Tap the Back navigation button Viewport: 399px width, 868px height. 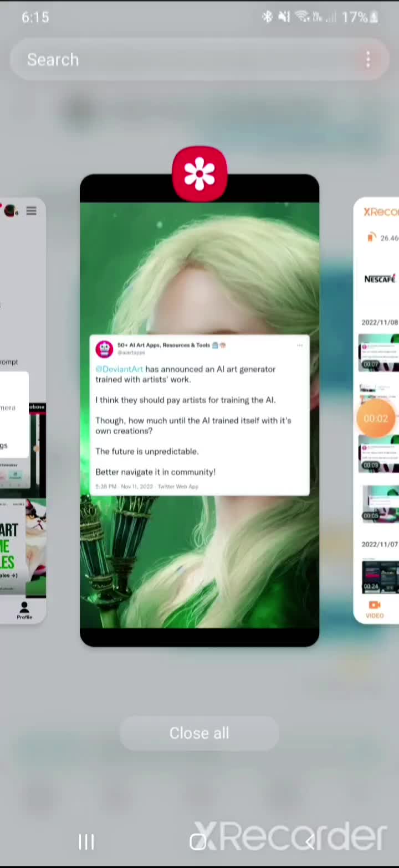pos(310,842)
